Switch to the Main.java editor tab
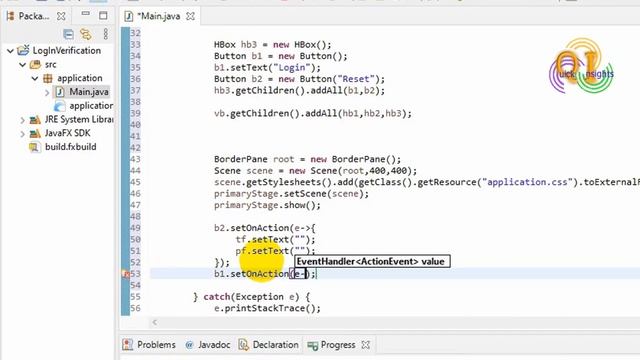This screenshot has width=640, height=360. coord(159,16)
